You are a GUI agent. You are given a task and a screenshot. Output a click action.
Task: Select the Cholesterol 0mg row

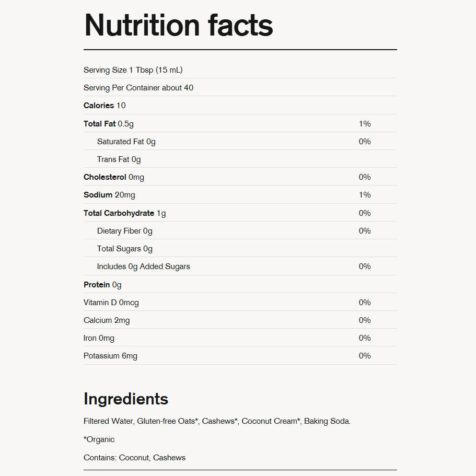(240, 177)
